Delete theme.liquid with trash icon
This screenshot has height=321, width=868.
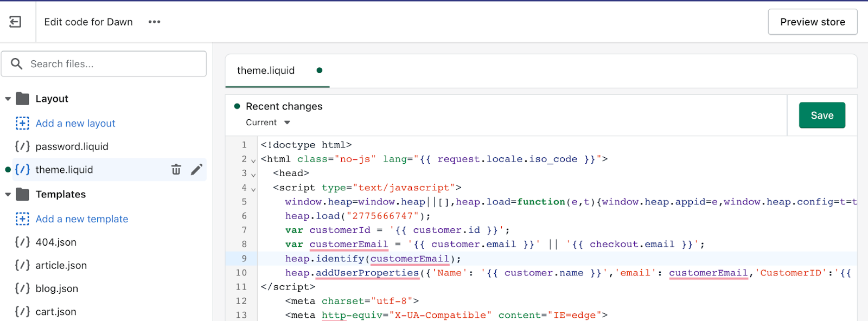point(176,170)
